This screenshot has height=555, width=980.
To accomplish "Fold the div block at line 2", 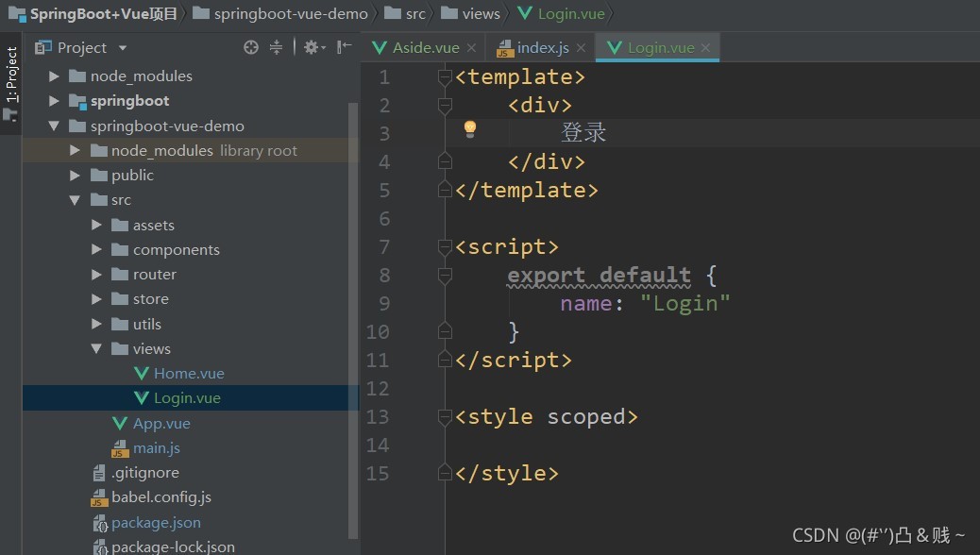I will pos(445,106).
